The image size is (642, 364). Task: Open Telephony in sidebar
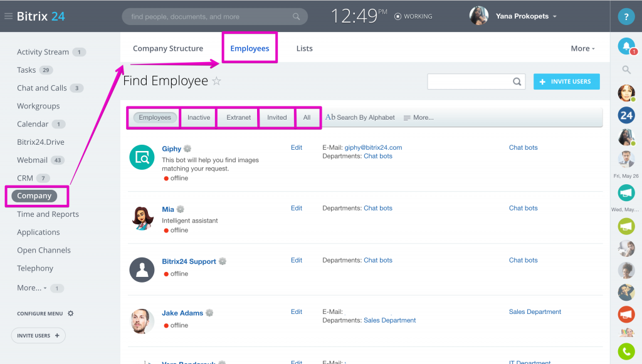[35, 268]
